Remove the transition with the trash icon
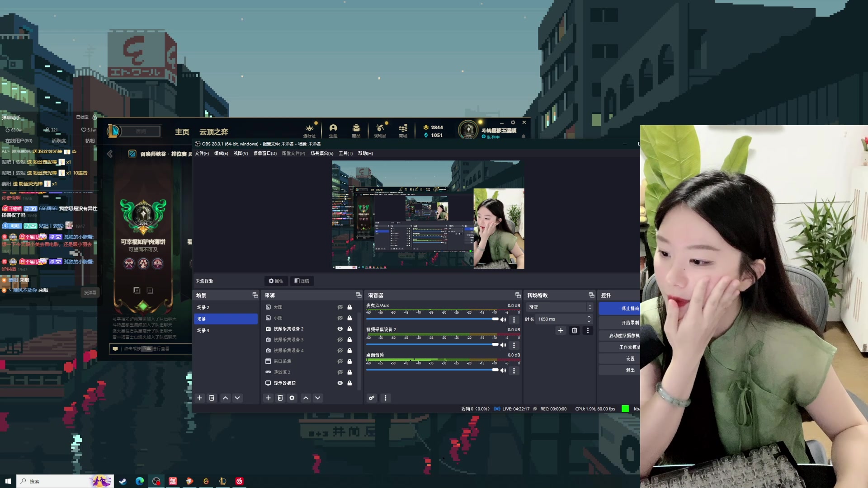This screenshot has width=868, height=488. click(575, 330)
